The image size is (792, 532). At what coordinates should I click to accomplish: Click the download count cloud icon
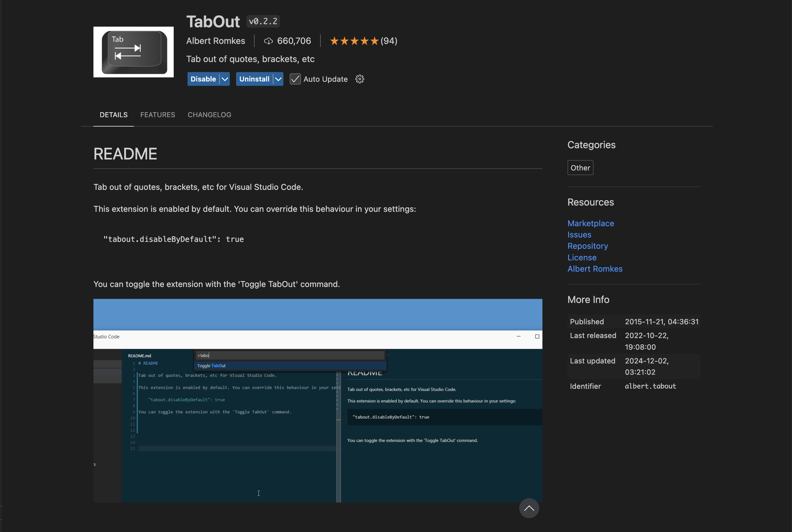point(268,41)
